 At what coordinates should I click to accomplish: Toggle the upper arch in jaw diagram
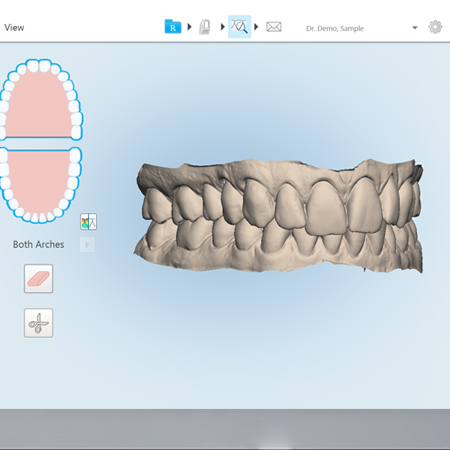[x=40, y=99]
